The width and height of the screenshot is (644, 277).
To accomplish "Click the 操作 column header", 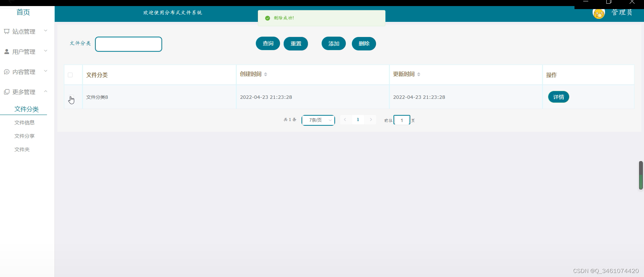I will 551,75.
